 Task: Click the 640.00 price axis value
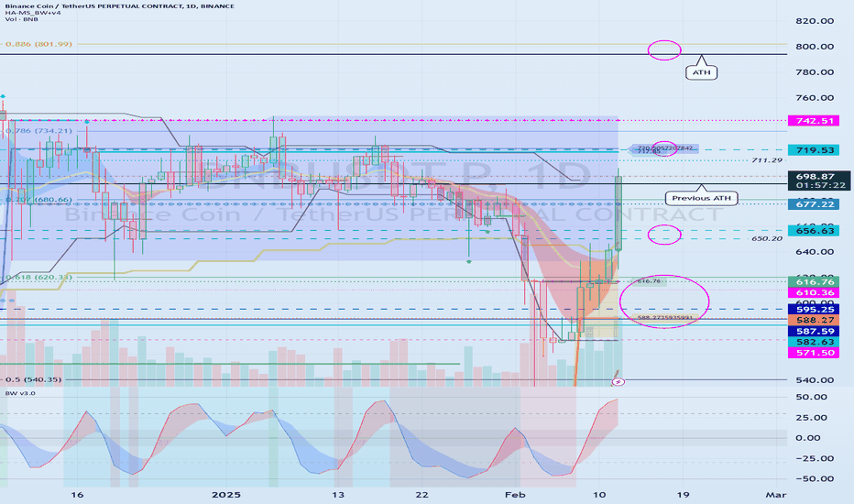coord(815,252)
